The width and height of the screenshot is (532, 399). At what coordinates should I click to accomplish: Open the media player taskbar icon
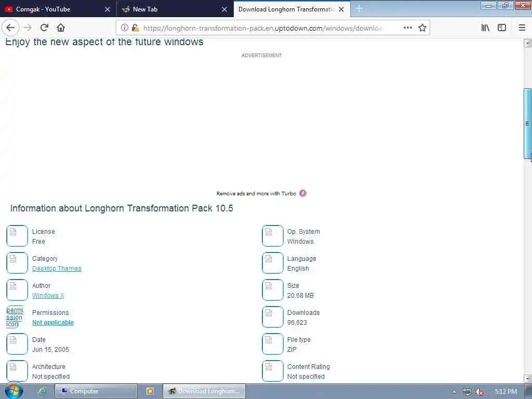tap(150, 391)
